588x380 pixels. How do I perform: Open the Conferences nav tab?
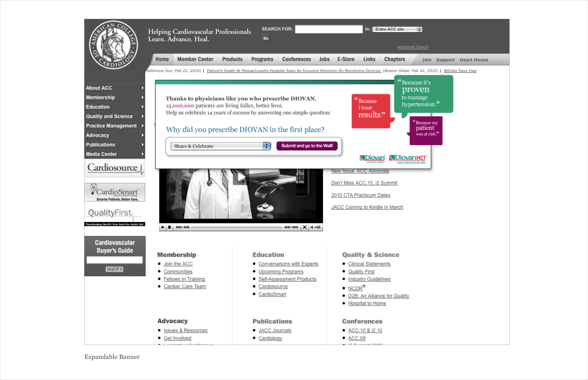296,59
